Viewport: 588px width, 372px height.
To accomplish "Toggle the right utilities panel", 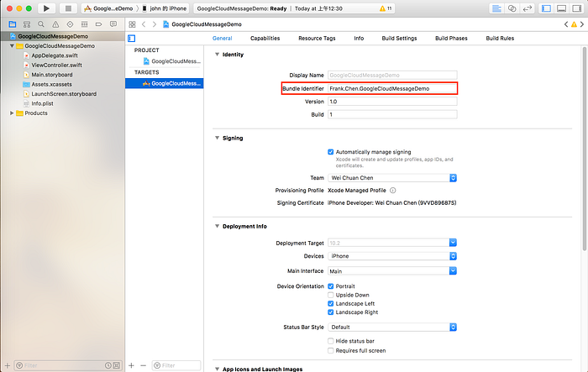I will point(576,8).
